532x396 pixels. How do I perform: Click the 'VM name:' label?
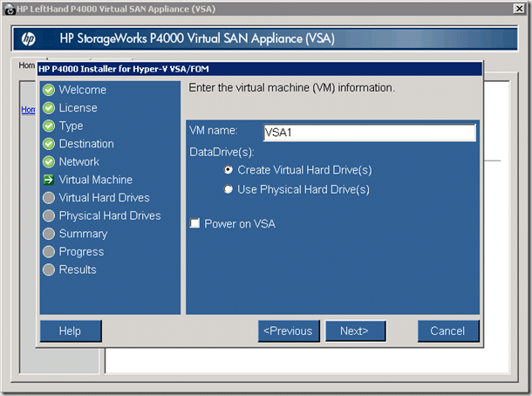214,131
